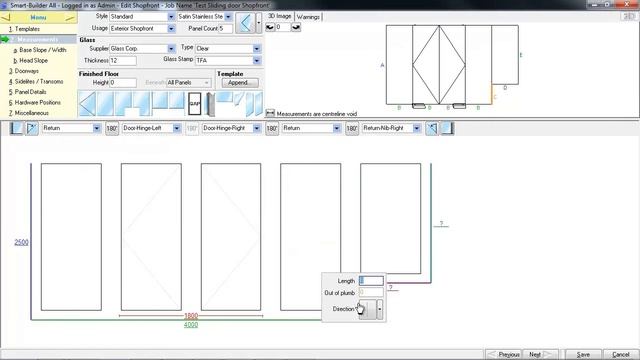The image size is (640, 360).
Task: Open the Door-Hinge-Left dropdown
Action: point(176,128)
